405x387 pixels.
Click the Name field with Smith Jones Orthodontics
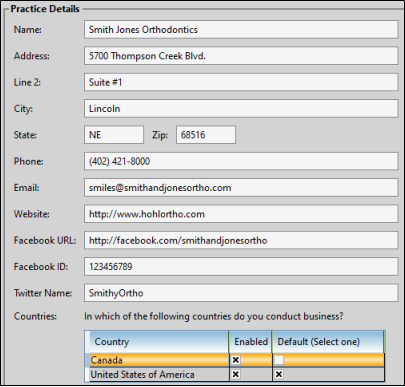pyautogui.click(x=241, y=29)
